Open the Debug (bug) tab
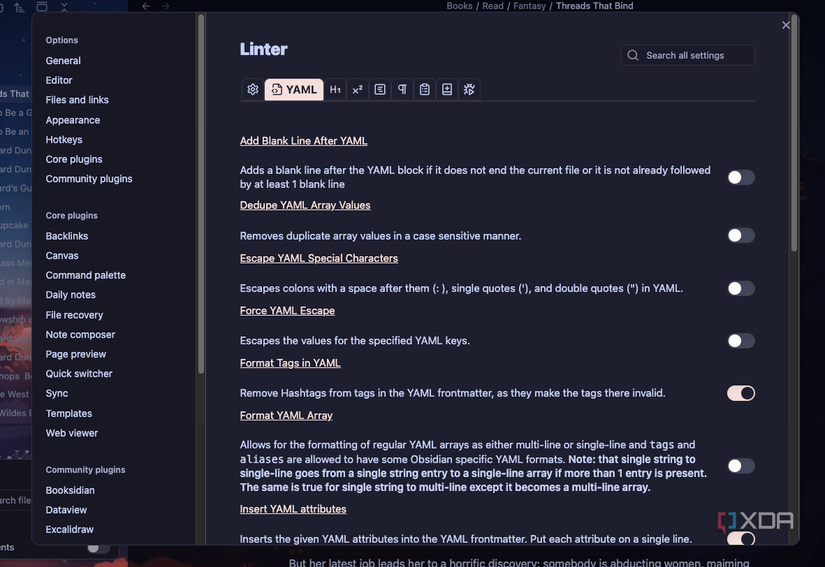The height and width of the screenshot is (567, 825). click(469, 89)
